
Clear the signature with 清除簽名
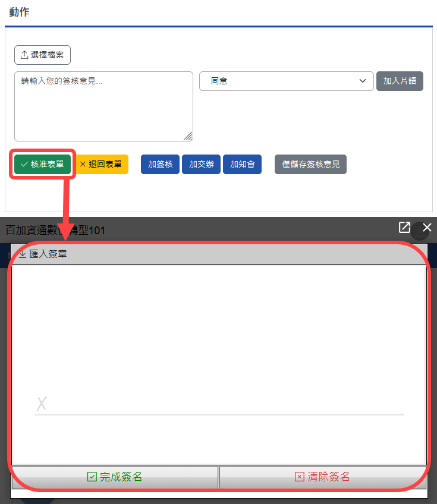pos(322,477)
